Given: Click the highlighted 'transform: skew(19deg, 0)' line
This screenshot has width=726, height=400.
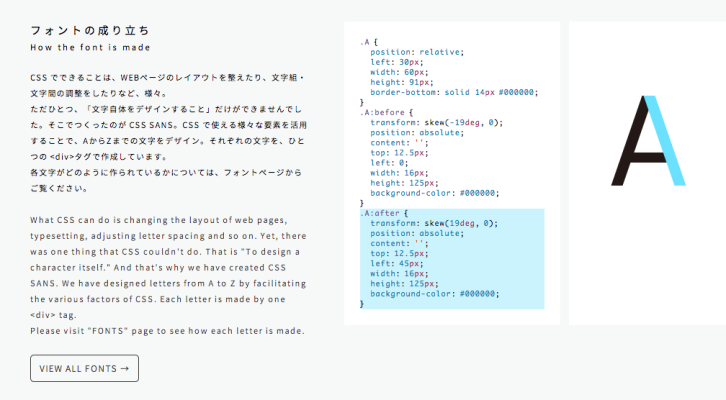Looking at the screenshot, I should point(433,223).
